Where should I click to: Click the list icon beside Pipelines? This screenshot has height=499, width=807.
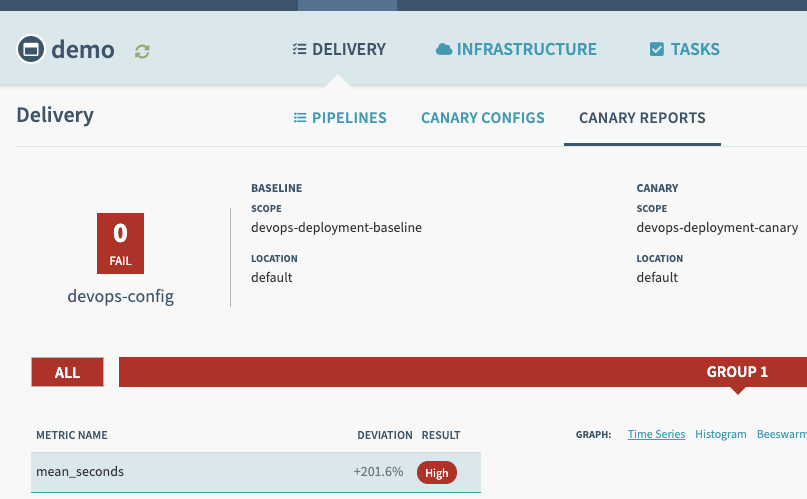[x=299, y=118]
